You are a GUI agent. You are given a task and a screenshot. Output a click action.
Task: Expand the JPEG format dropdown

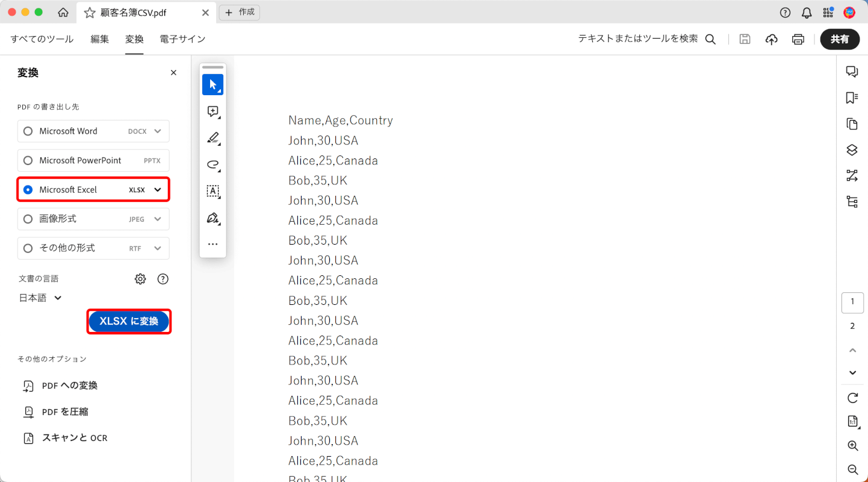pyautogui.click(x=158, y=219)
